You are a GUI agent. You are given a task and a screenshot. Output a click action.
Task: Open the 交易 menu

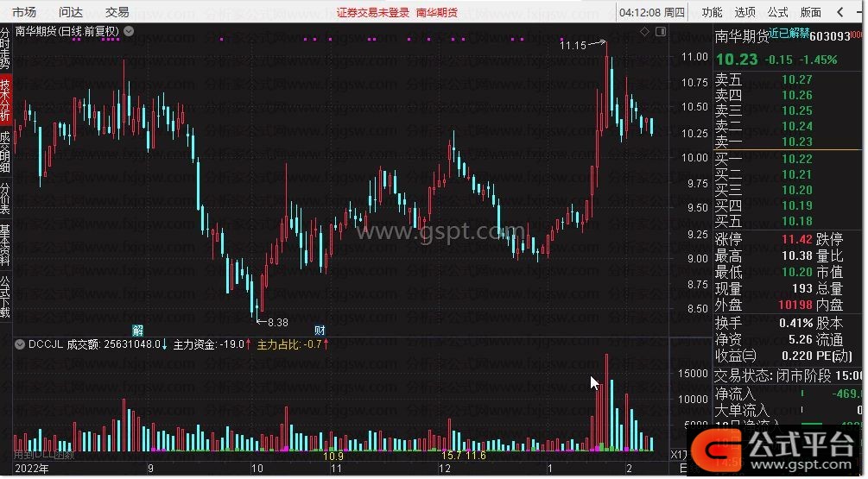tap(117, 11)
